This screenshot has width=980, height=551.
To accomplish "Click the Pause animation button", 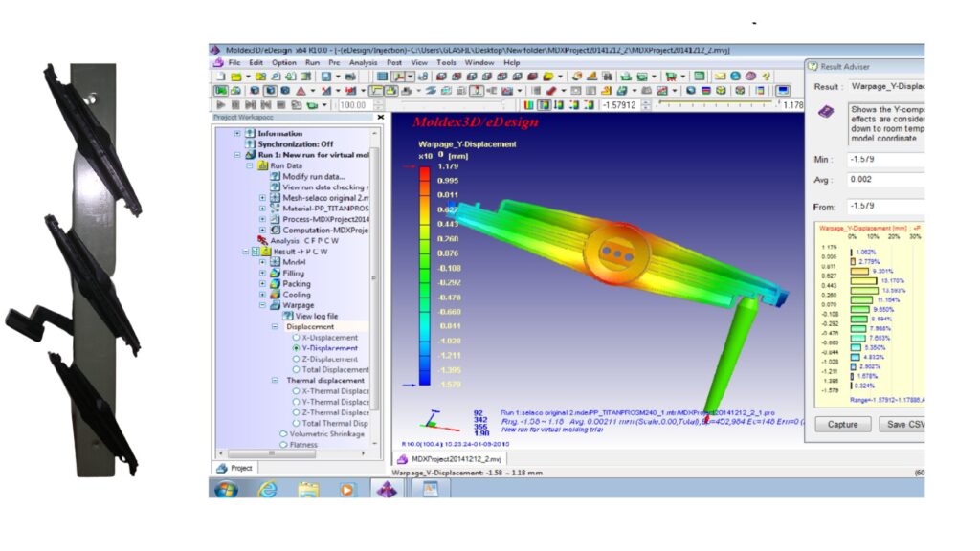I will click(235, 105).
